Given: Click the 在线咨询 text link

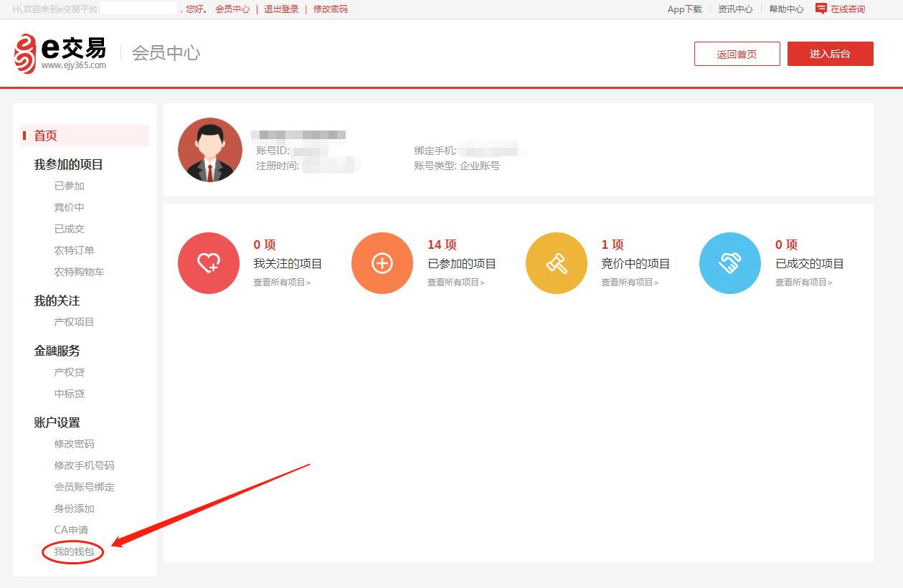Looking at the screenshot, I should pyautogui.click(x=848, y=9).
